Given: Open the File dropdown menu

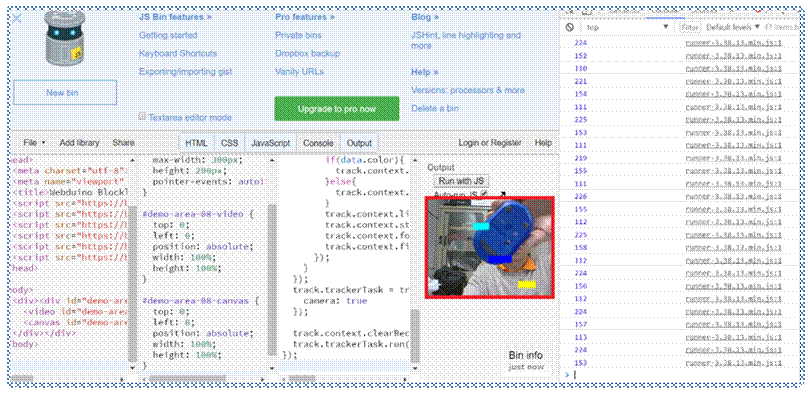Looking at the screenshot, I should [x=34, y=143].
